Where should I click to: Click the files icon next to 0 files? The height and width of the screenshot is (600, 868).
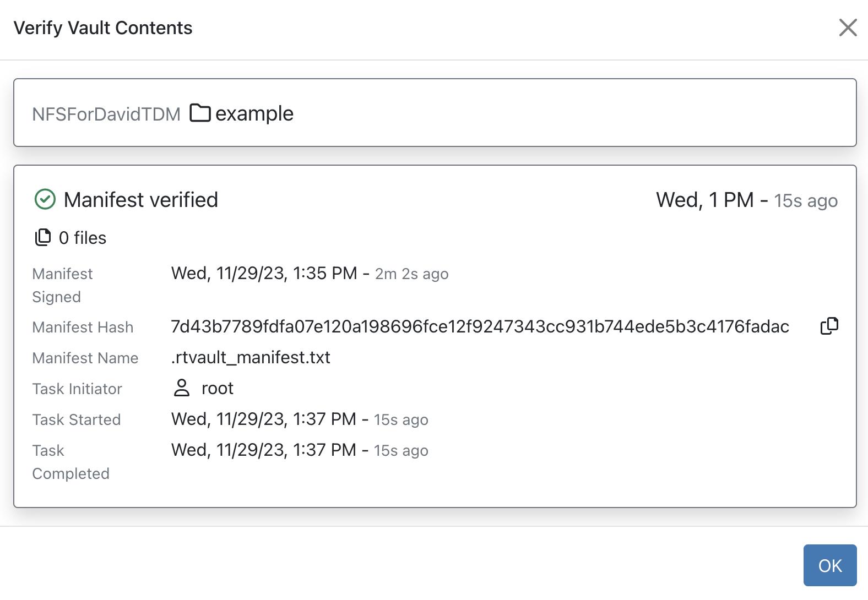pos(42,237)
